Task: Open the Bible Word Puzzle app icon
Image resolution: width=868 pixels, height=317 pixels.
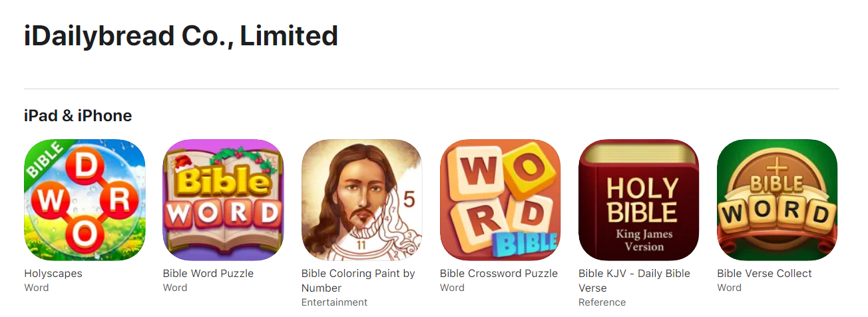Action: point(223,200)
